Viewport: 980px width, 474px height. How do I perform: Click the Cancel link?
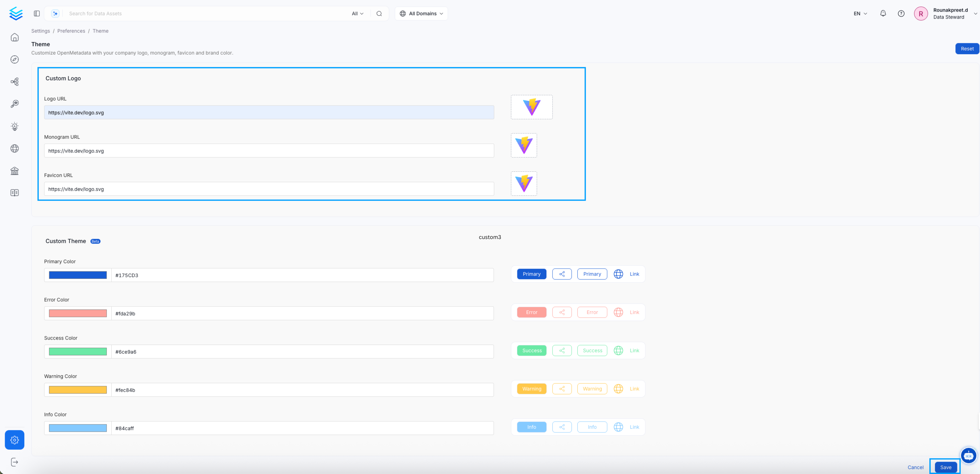coord(915,467)
